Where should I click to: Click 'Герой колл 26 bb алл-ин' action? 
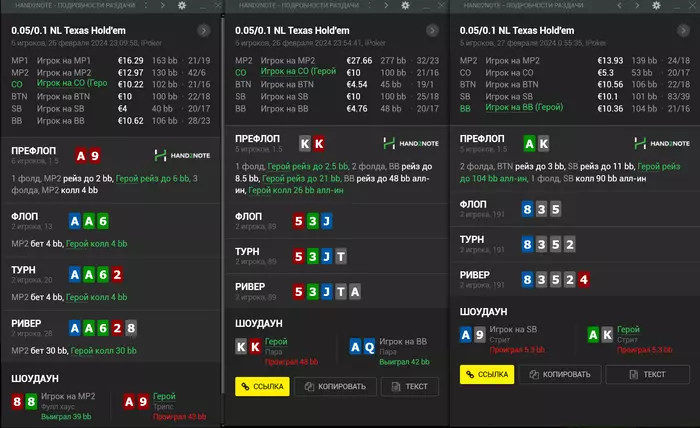coord(296,190)
